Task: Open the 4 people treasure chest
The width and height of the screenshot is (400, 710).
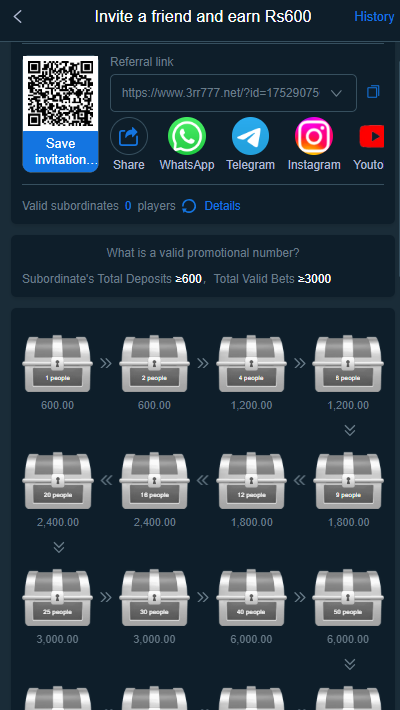Action: click(x=251, y=364)
